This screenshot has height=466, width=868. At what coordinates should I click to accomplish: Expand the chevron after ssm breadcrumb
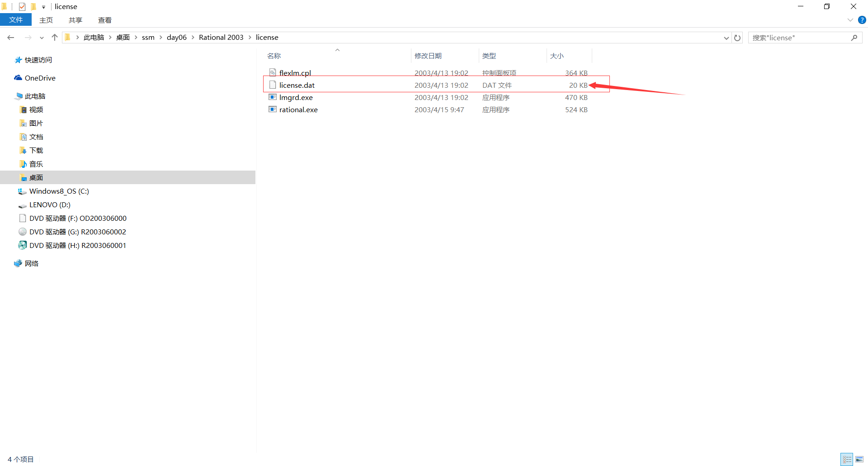[x=160, y=38]
